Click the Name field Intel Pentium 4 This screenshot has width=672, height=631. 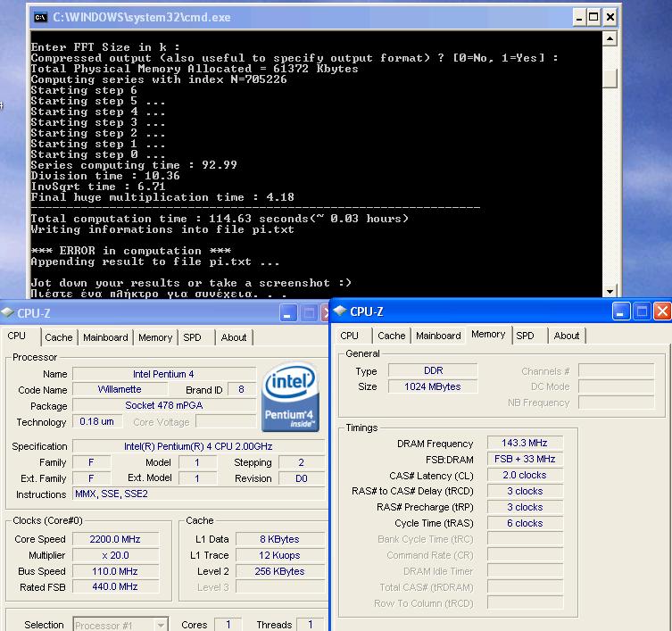point(164,374)
